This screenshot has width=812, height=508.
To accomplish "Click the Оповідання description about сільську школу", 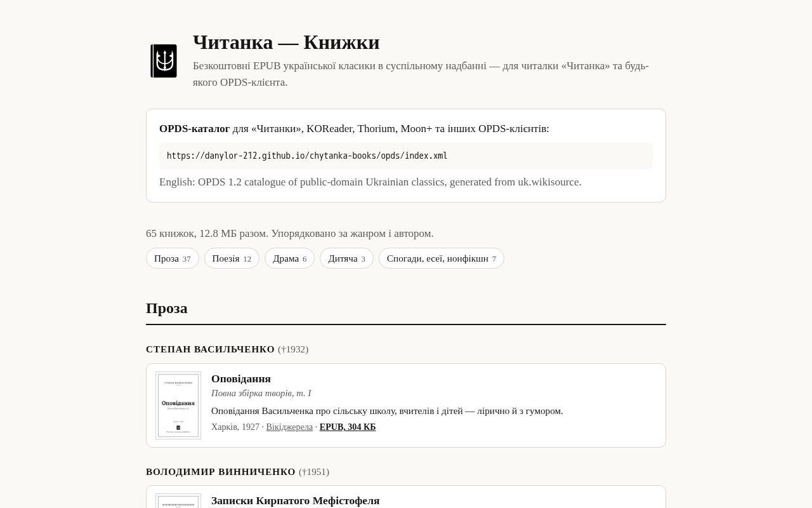I will pos(387,411).
